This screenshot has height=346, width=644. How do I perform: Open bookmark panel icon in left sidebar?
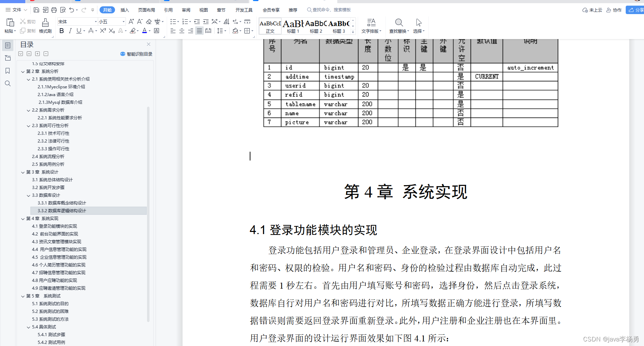(8, 71)
